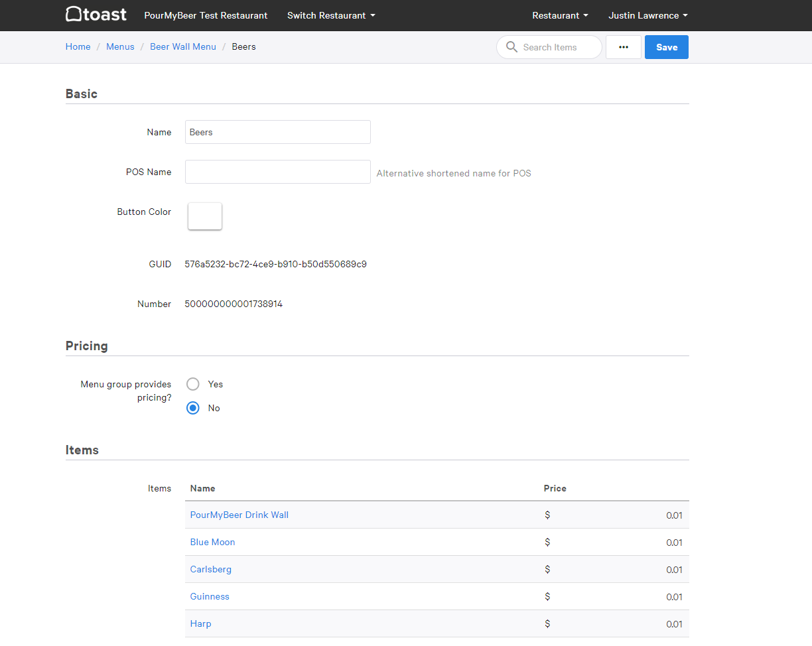Go to the Menus breadcrumb
This screenshot has height=646, width=812.
[120, 47]
